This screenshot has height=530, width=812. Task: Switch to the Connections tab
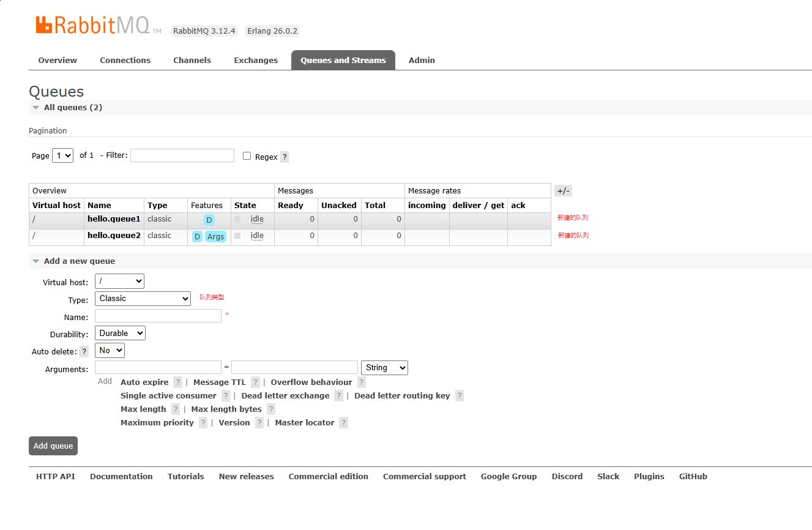125,61
